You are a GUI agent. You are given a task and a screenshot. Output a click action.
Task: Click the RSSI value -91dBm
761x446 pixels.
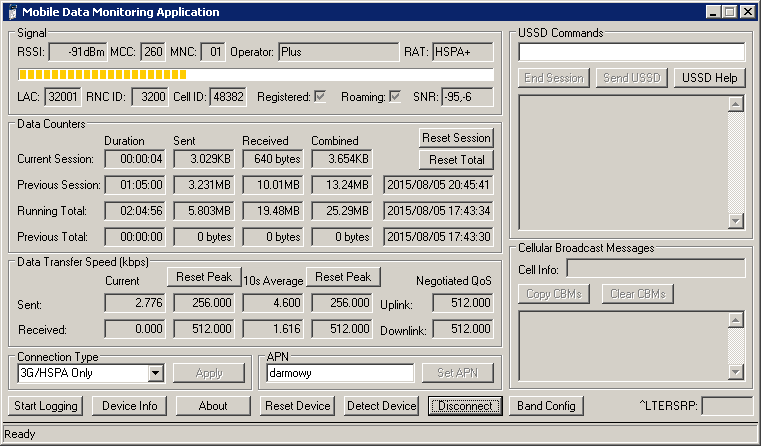78,52
